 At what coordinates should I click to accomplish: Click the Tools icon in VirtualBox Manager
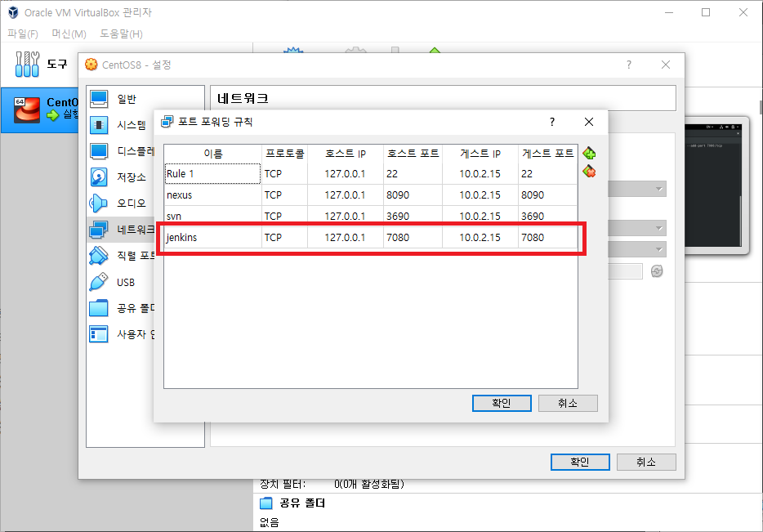(27, 65)
